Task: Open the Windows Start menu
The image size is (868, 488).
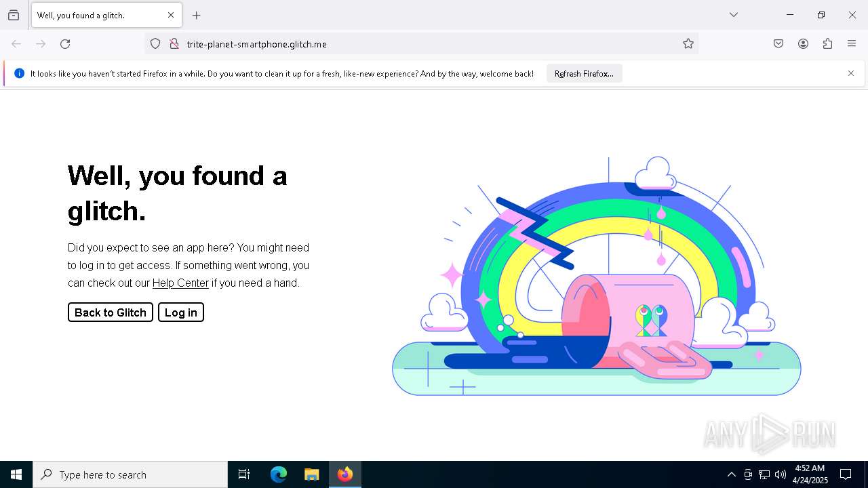Action: (x=16, y=474)
